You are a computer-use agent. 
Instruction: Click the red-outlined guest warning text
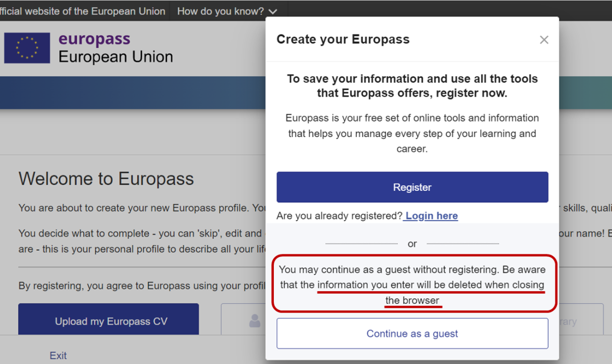point(412,284)
